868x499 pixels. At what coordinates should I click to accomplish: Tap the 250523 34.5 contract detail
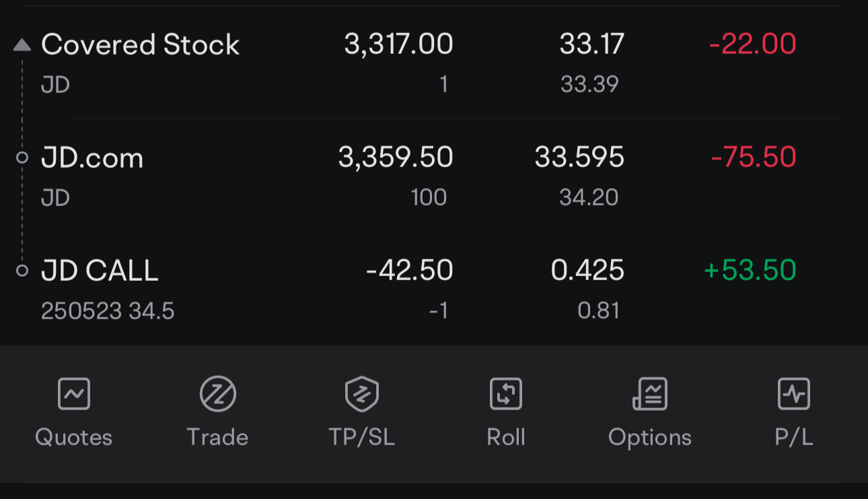pyautogui.click(x=108, y=311)
